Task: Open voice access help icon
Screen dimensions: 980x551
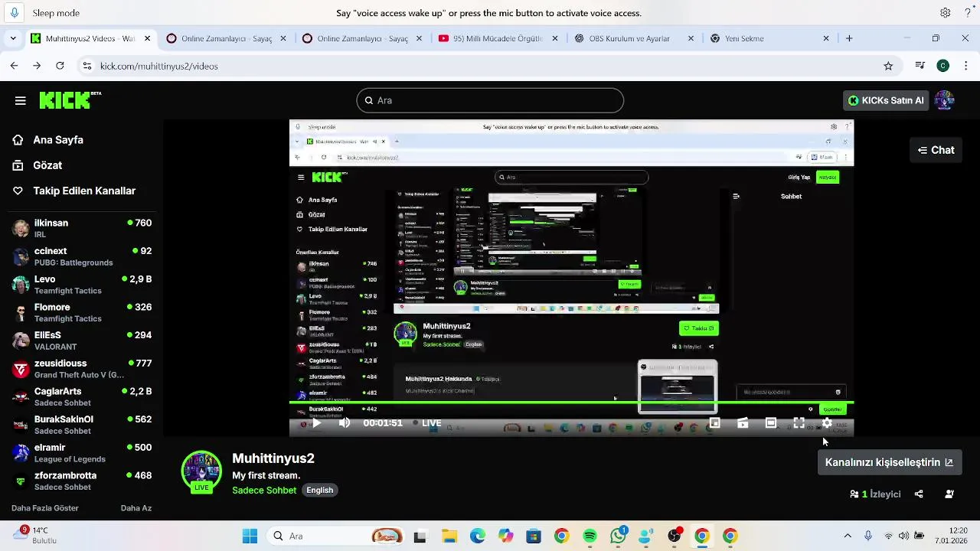Action: coord(968,13)
